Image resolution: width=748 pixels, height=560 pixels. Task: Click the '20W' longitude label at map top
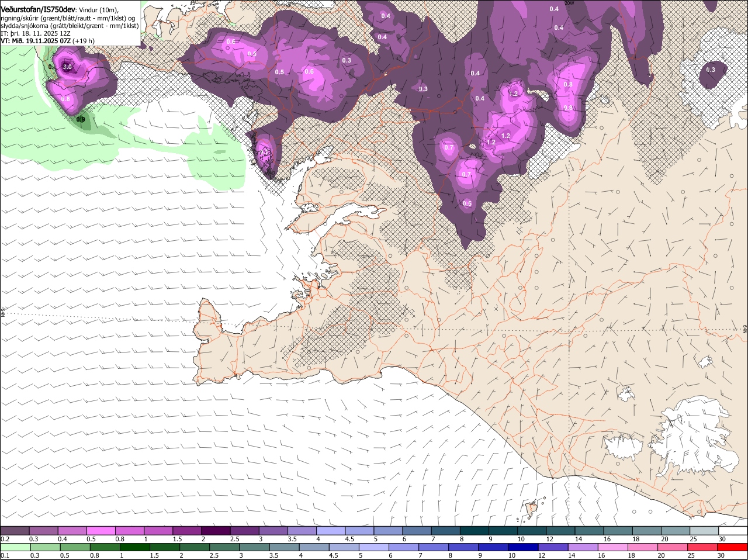[570, 3]
